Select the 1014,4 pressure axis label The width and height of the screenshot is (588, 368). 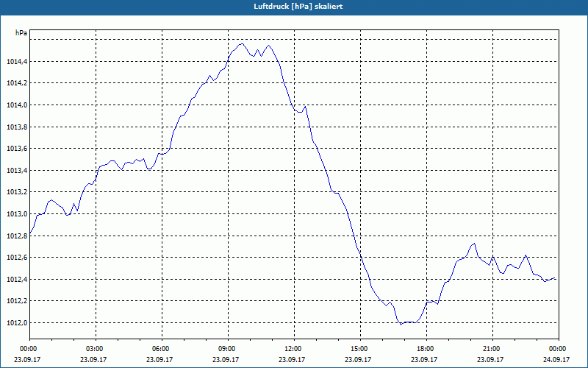point(17,62)
